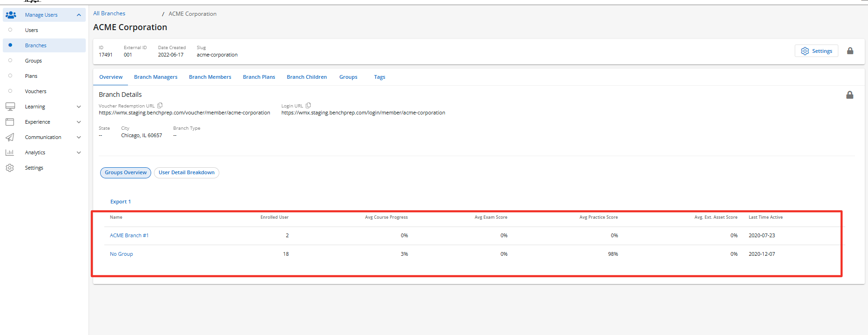Copy the Login URL
The height and width of the screenshot is (335, 868).
308,106
